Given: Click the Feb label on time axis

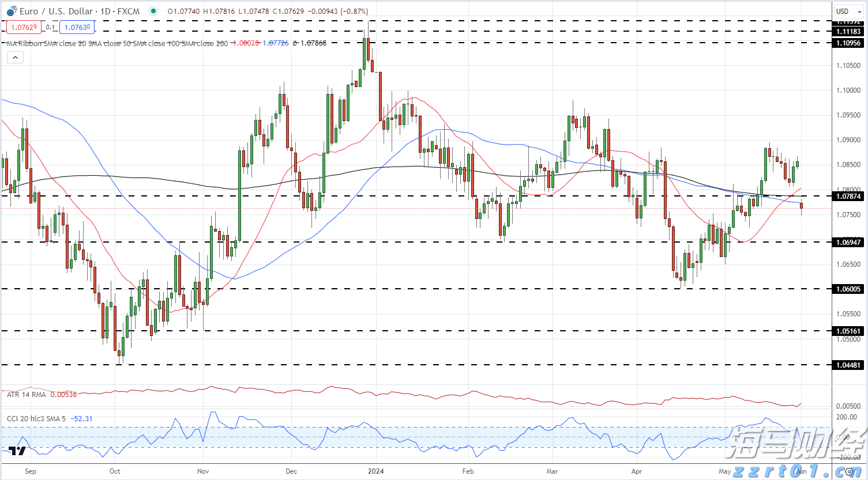Looking at the screenshot, I should click(468, 471).
